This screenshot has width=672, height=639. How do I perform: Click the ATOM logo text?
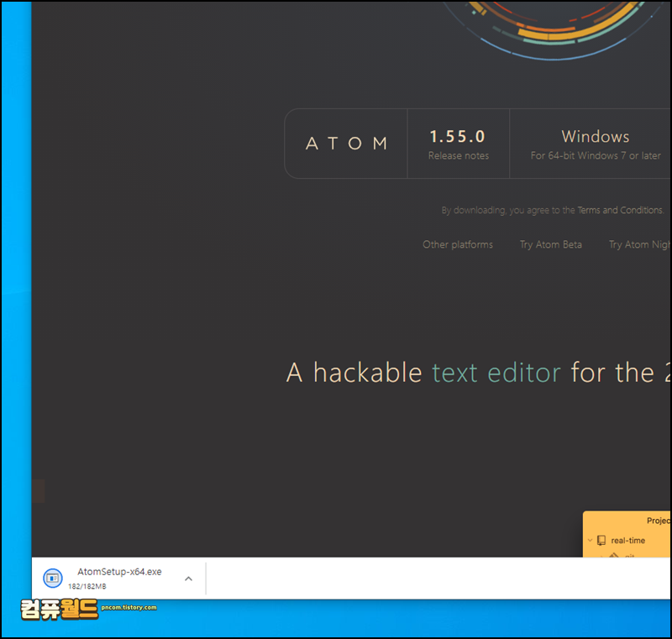(346, 144)
